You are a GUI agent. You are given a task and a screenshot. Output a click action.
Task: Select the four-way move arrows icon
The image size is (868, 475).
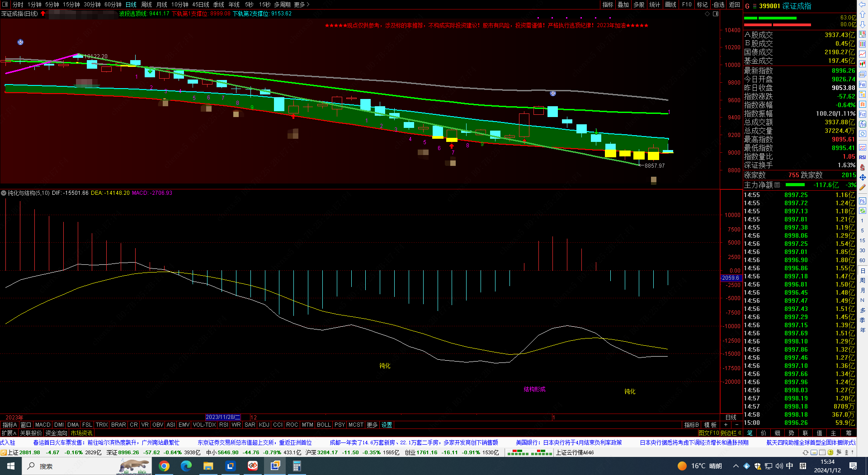pos(863,177)
